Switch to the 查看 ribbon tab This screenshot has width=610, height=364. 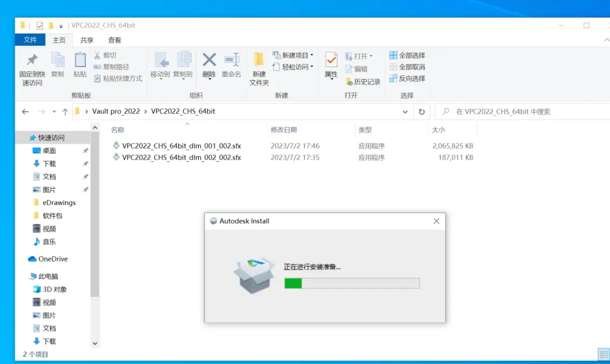point(114,40)
